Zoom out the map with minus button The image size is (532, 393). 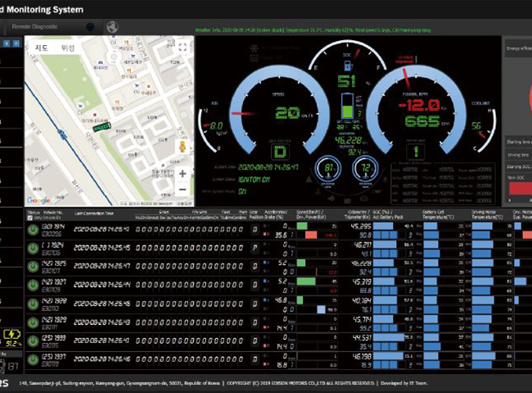coord(182,190)
